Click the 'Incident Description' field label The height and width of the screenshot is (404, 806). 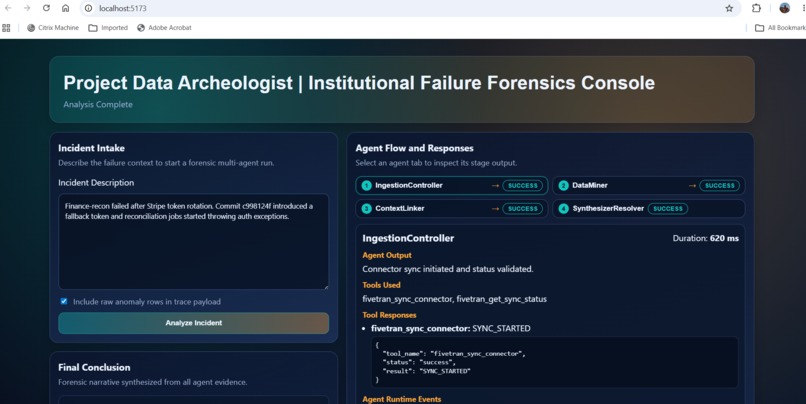[x=96, y=182]
